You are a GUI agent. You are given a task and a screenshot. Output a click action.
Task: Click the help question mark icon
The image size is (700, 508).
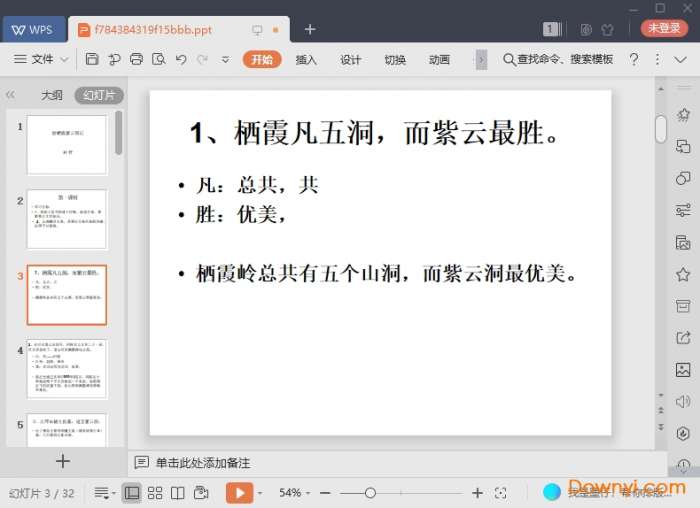(633, 60)
